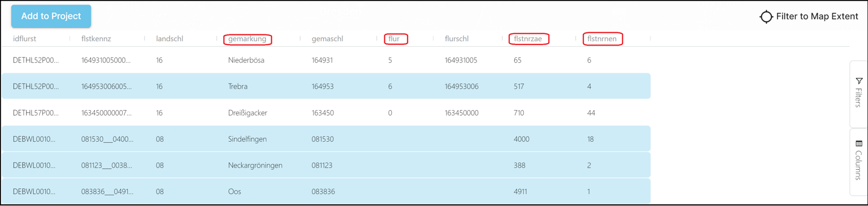Sort by flstnrzae column header
Screen dimensions: 868x206
click(x=528, y=39)
